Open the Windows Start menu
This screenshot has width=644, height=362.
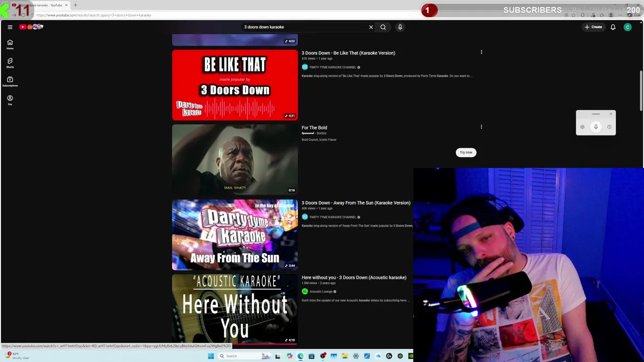click(210, 356)
